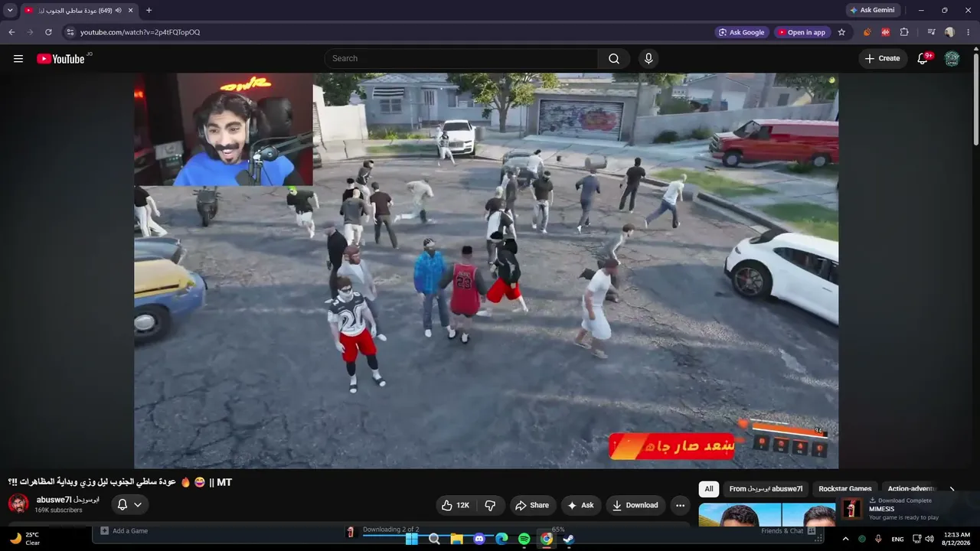Open the Add a Game plus icon
The image size is (980, 551).
[105, 530]
